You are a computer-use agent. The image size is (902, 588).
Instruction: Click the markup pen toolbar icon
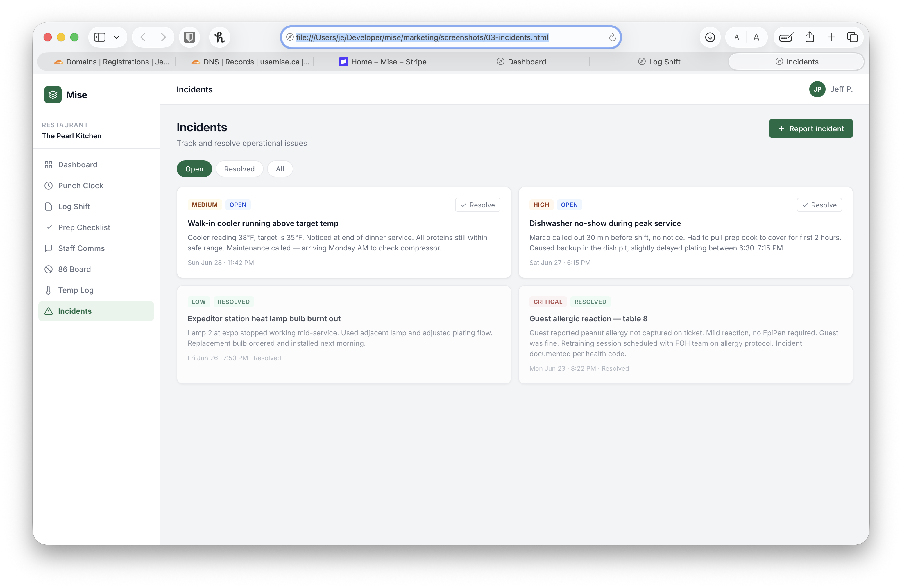pos(786,37)
